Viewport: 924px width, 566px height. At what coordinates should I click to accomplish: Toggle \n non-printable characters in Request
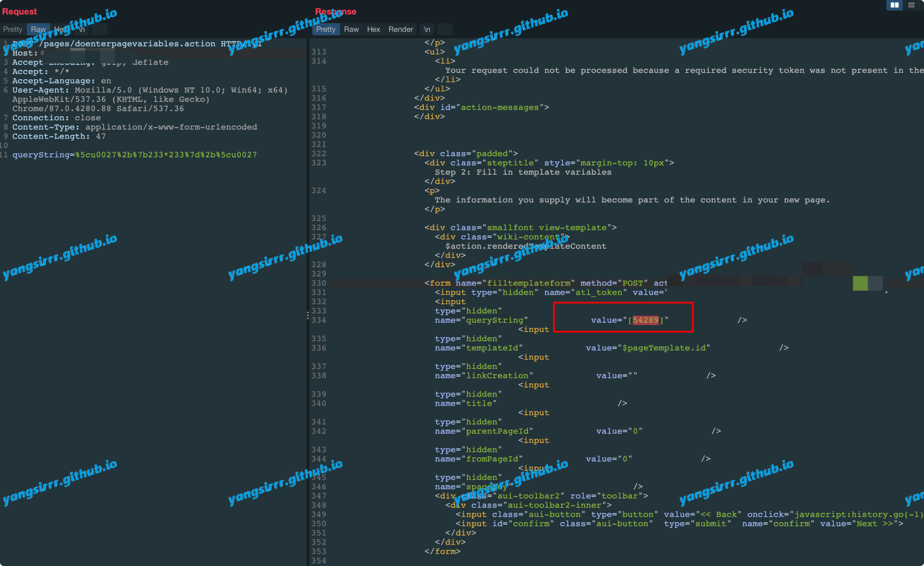82,29
